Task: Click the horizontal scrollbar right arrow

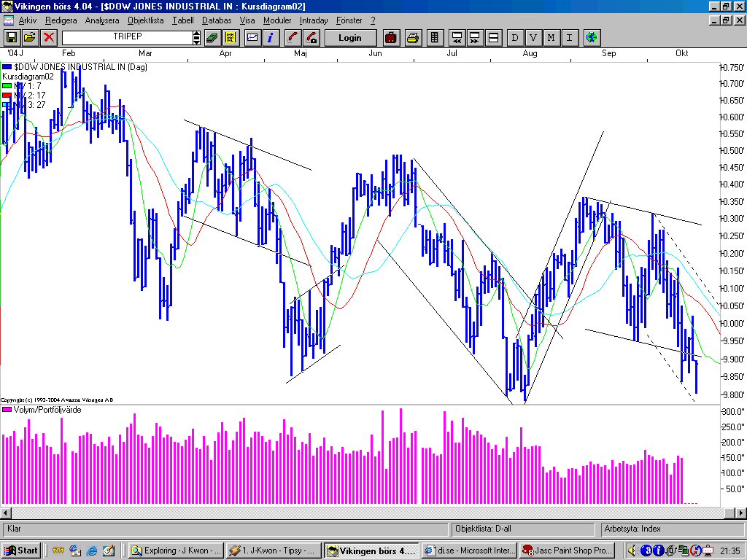Action: pyautogui.click(x=741, y=513)
